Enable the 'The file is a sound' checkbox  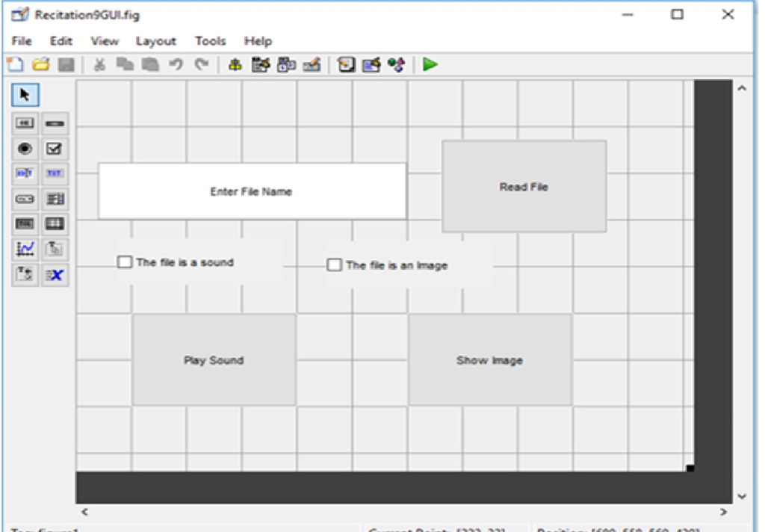[x=124, y=262]
